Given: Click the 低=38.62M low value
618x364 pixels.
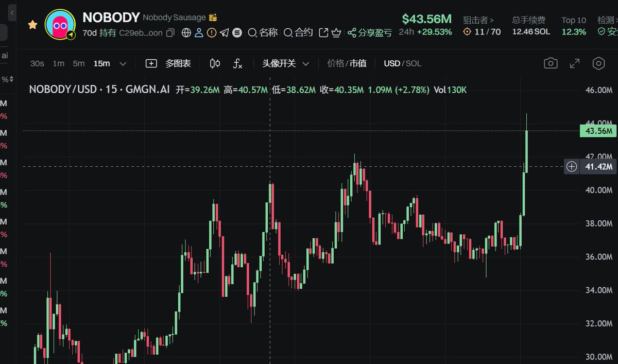Looking at the screenshot, I should tap(294, 90).
